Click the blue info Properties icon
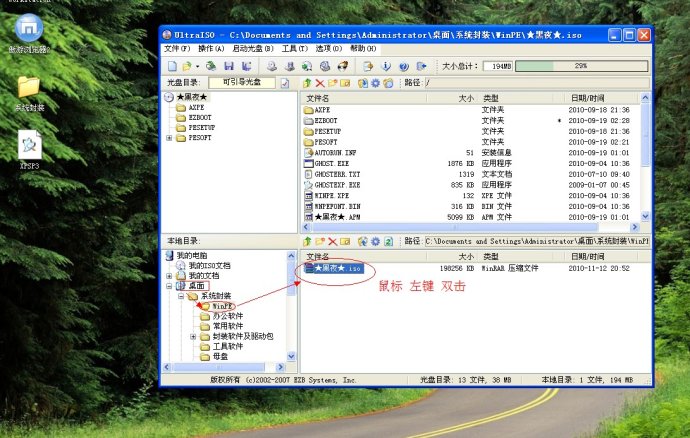690x438 pixels. coord(386,66)
